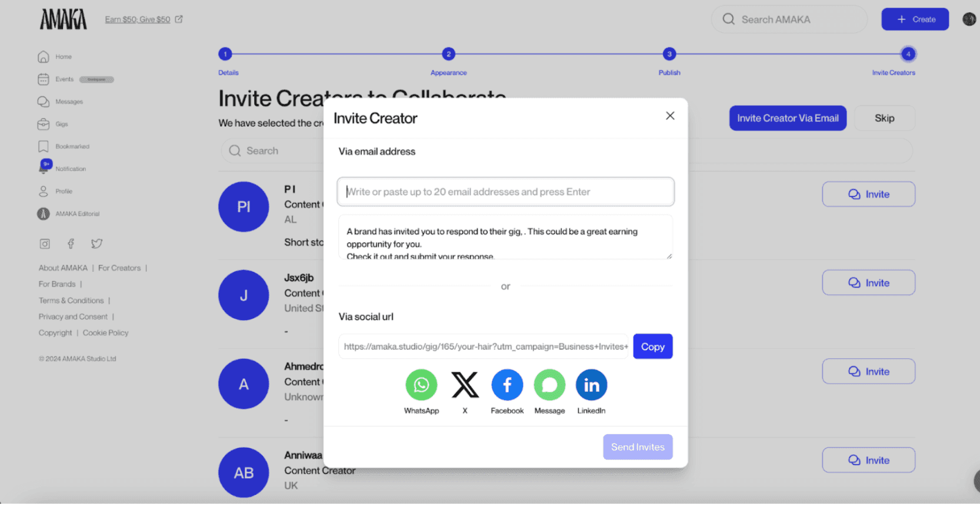Close the Invite Creator dialog

[670, 116]
